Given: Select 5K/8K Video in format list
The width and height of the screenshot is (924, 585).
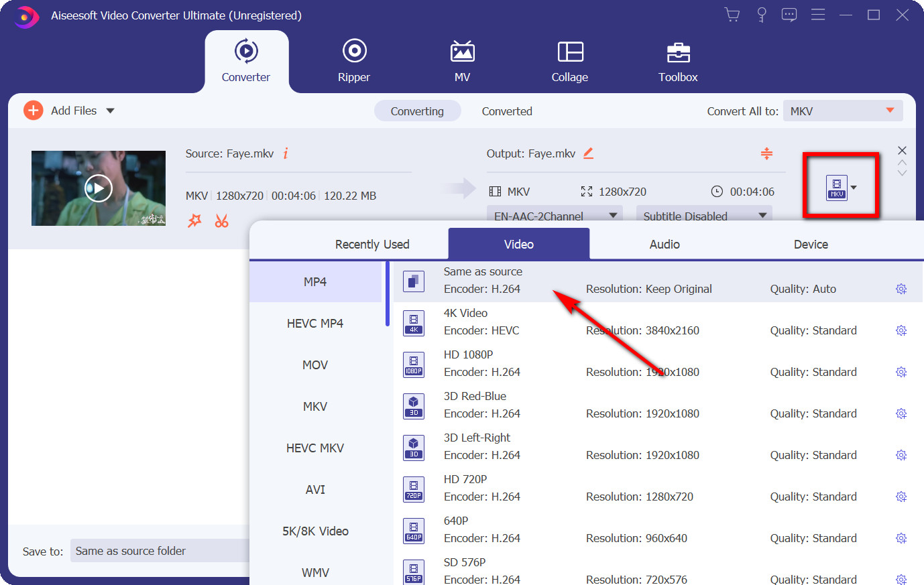Looking at the screenshot, I should (x=315, y=531).
